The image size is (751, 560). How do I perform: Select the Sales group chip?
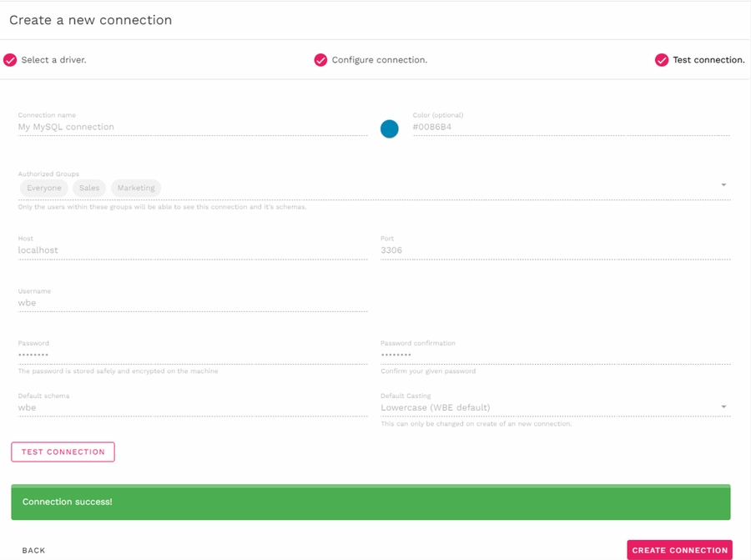coord(89,188)
